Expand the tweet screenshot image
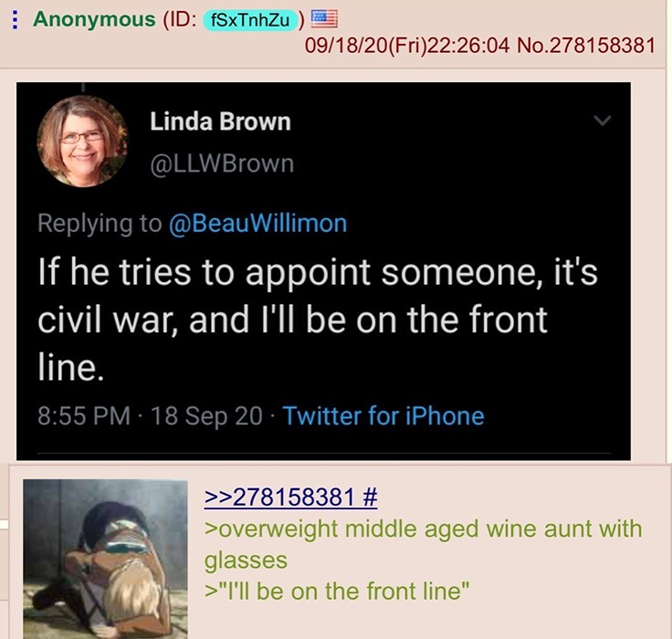The width and height of the screenshot is (672, 639). [x=323, y=271]
